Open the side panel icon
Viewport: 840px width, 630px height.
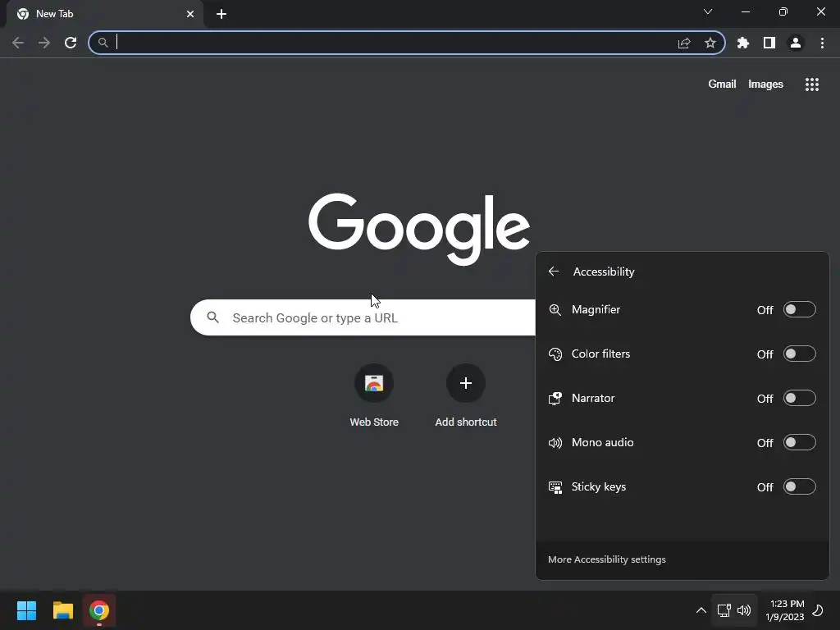pyautogui.click(x=769, y=43)
